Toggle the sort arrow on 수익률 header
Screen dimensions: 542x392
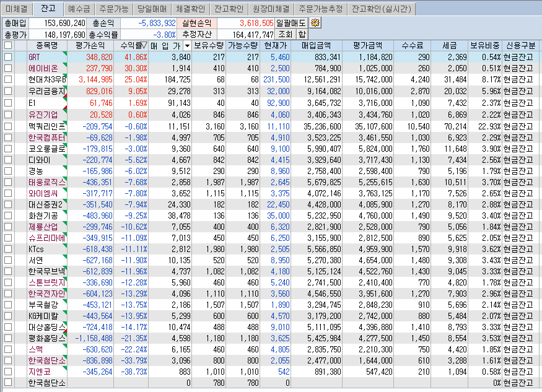144,45
